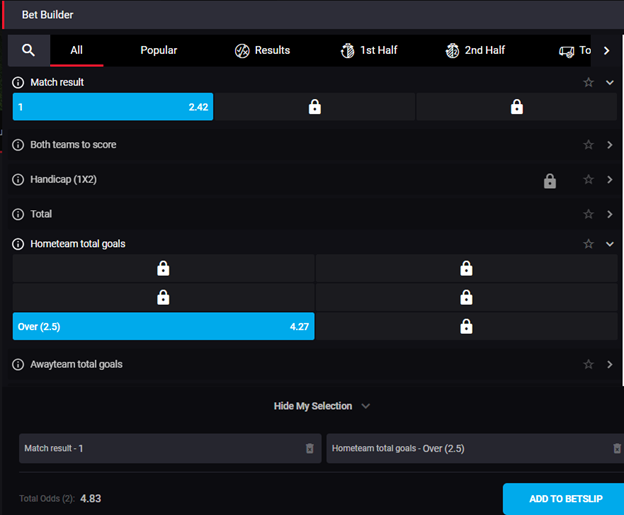Click ADD TO BETSLIP button

[565, 499]
